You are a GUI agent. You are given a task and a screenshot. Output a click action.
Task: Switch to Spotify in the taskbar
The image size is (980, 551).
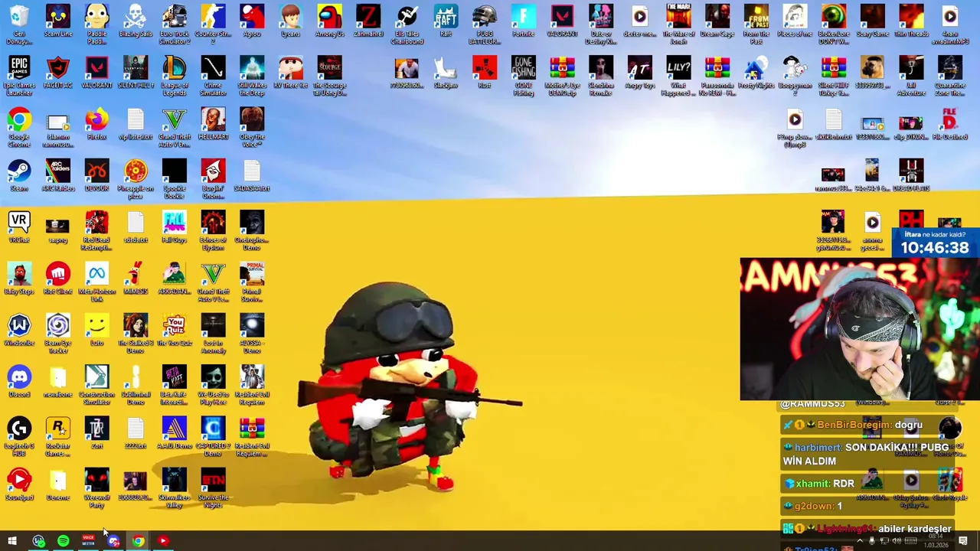63,541
